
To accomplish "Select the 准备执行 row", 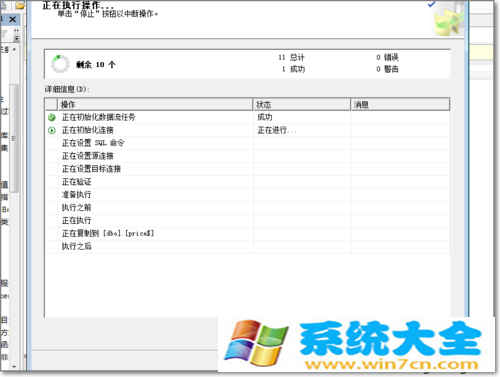I will click(x=247, y=195).
